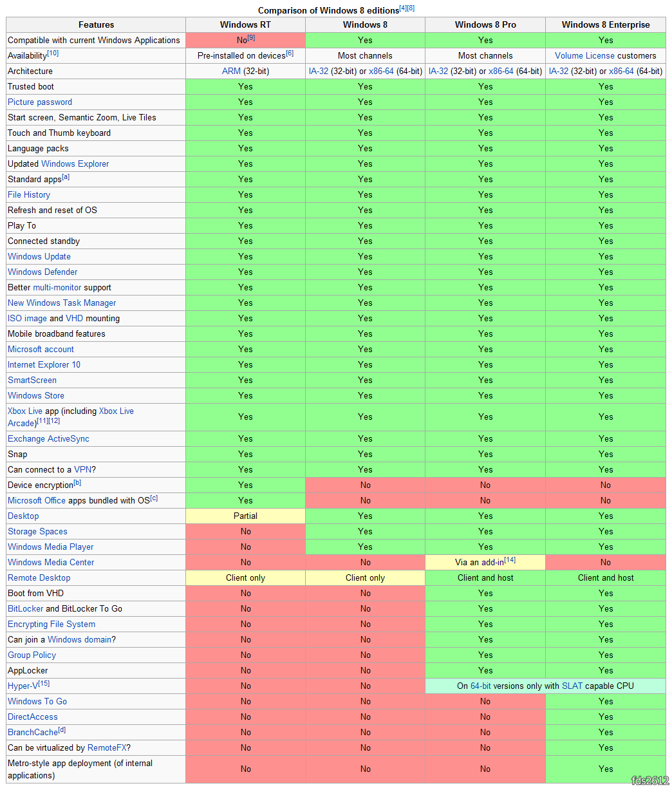
Task: Open the Windows Media Player link
Action: [x=51, y=547]
